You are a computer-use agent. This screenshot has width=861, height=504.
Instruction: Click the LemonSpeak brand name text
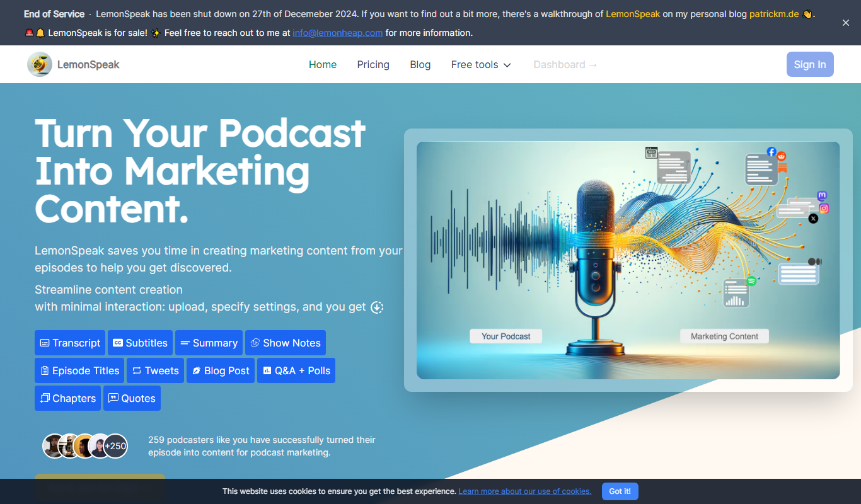pos(88,64)
